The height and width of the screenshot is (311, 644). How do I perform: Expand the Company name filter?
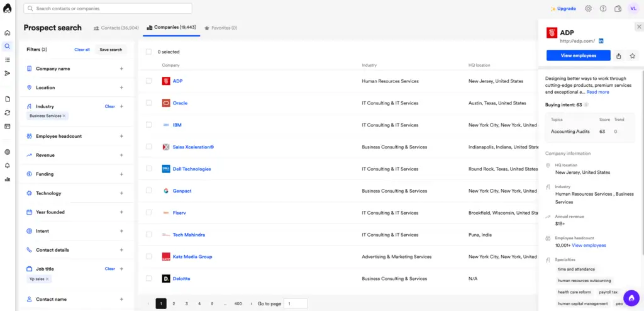point(121,69)
